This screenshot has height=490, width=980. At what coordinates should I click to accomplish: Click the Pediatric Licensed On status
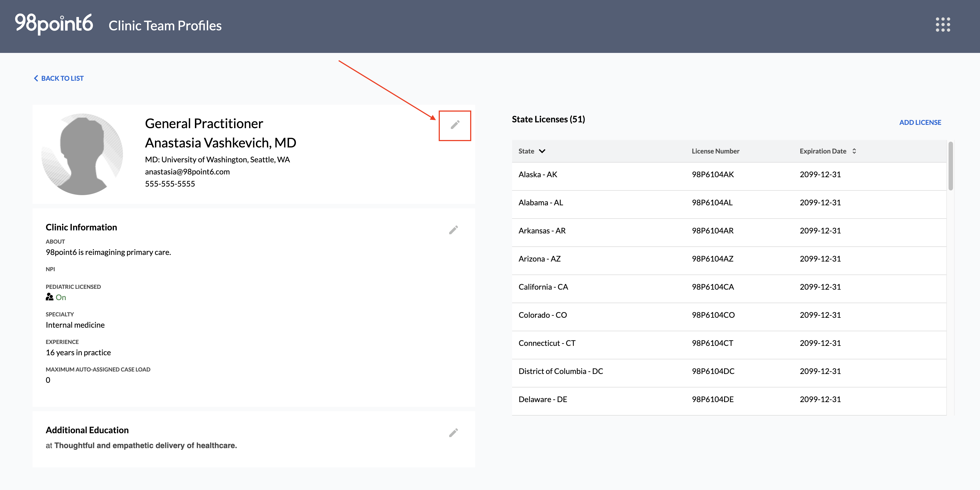61,297
